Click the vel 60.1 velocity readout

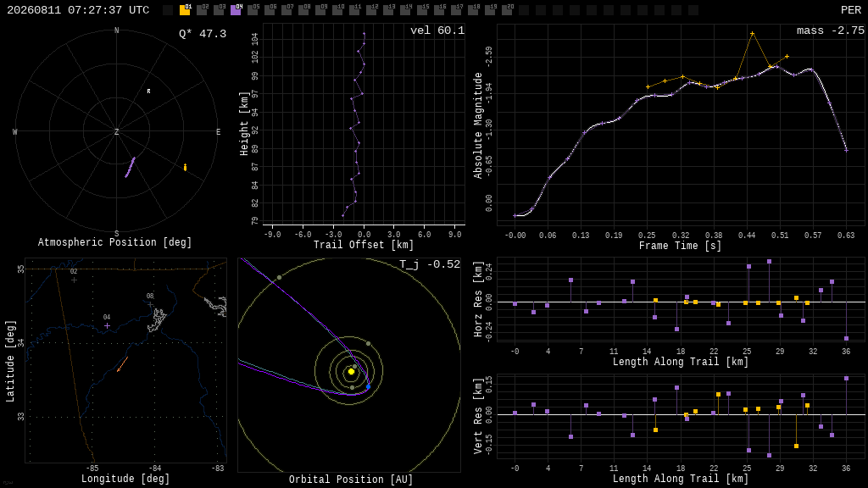(x=437, y=30)
